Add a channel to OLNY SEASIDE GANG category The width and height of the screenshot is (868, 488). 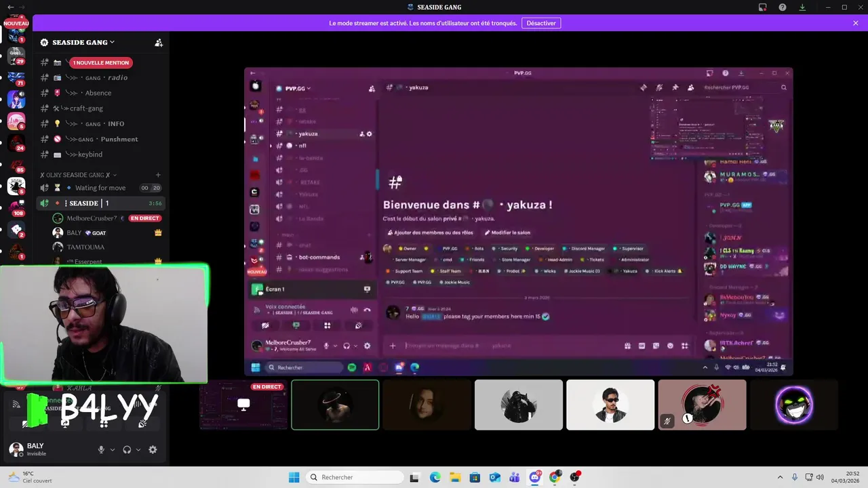click(x=158, y=175)
